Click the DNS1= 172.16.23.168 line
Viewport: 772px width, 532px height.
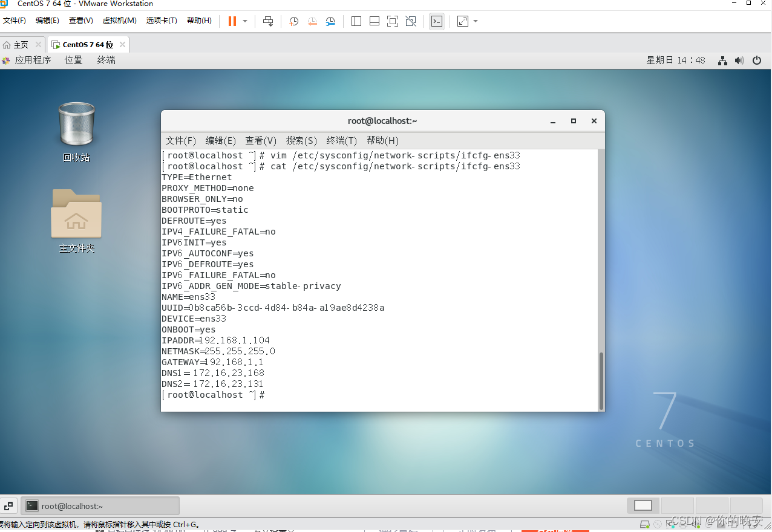(x=213, y=373)
